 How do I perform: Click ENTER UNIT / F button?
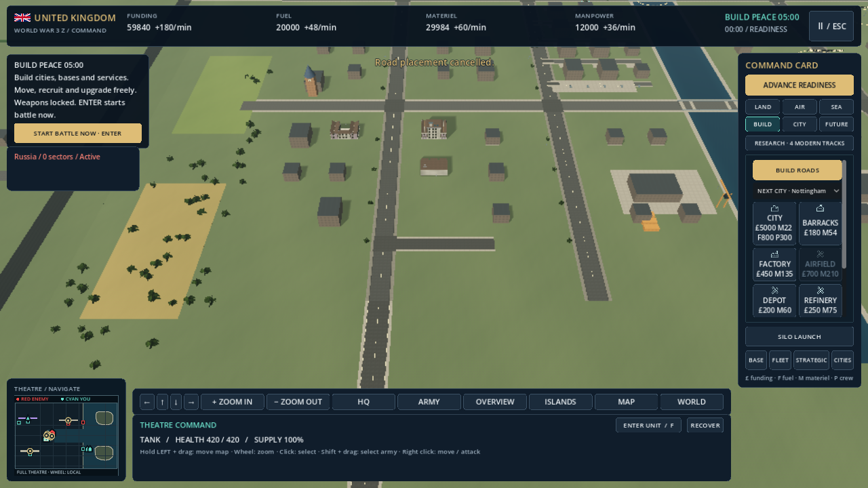[x=648, y=425]
